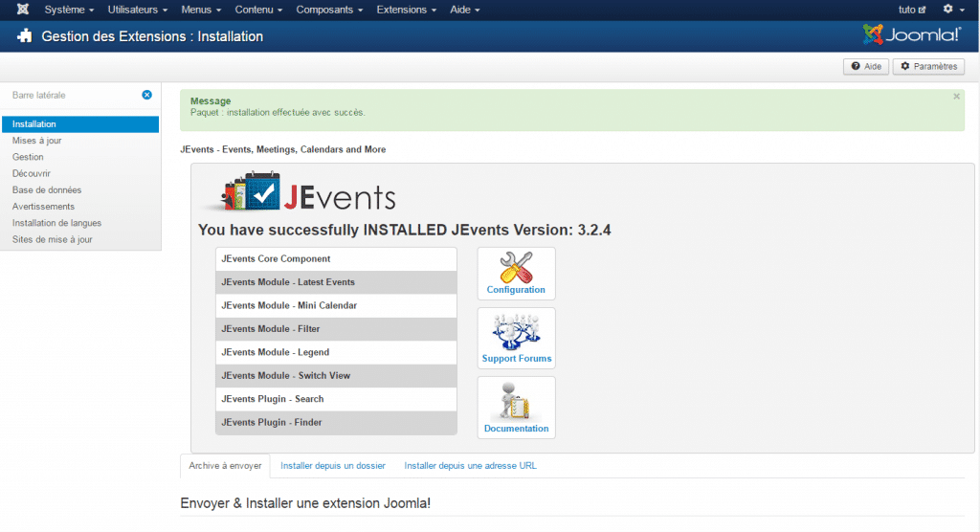Dismiss the green success message
980x532 pixels.
(956, 97)
